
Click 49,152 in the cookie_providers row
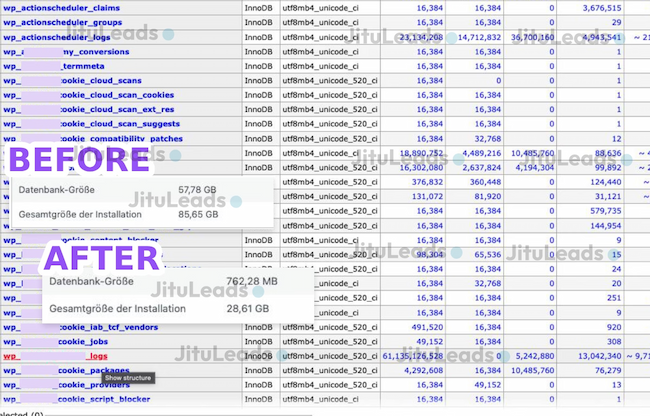pyautogui.click(x=488, y=385)
